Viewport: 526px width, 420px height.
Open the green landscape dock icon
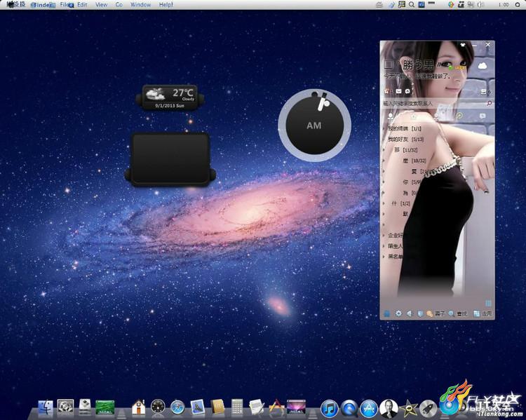(104, 407)
